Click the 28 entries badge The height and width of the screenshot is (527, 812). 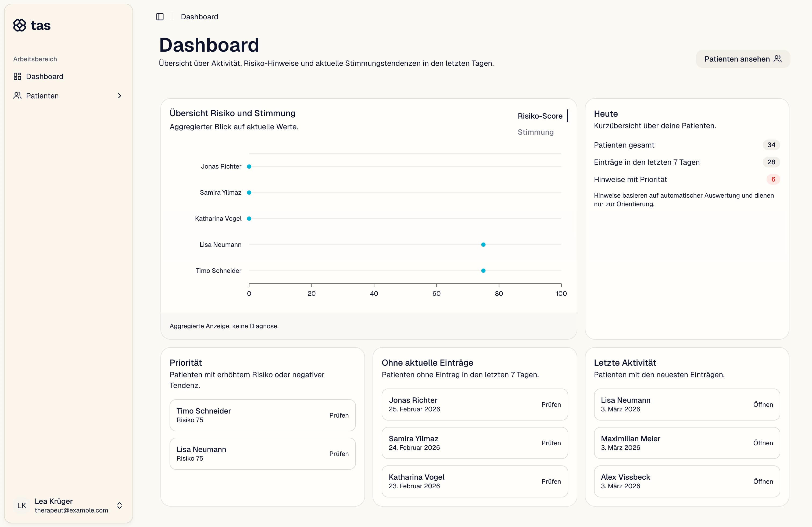[x=771, y=162]
